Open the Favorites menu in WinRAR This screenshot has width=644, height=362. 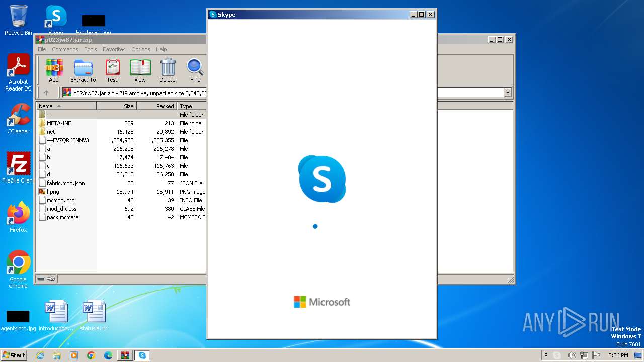point(114,49)
